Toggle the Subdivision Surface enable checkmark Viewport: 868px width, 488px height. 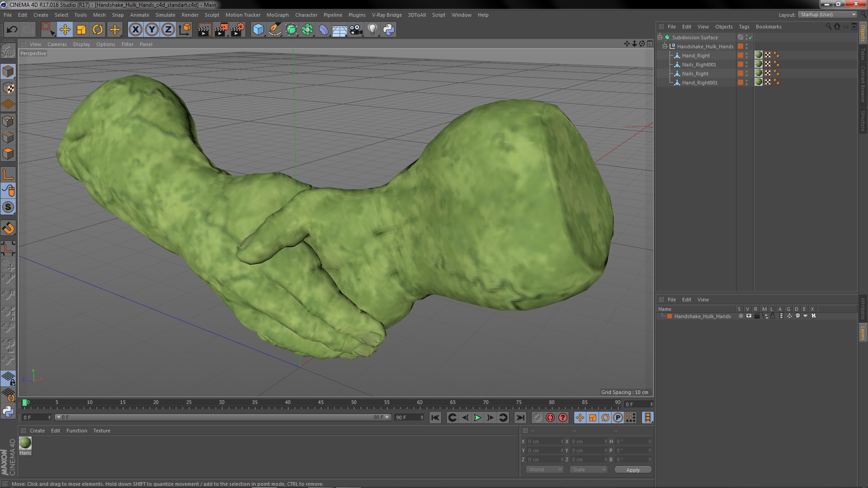751,38
